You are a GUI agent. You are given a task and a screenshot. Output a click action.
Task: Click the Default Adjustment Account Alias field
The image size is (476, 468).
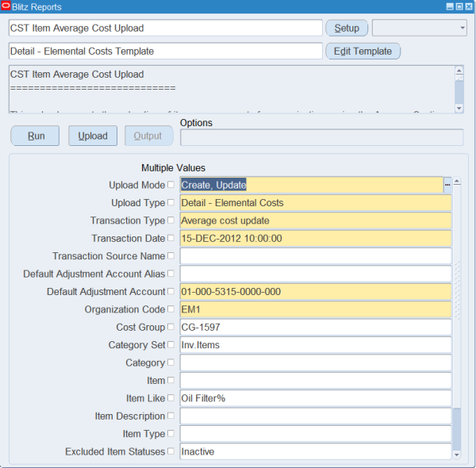pyautogui.click(x=316, y=274)
